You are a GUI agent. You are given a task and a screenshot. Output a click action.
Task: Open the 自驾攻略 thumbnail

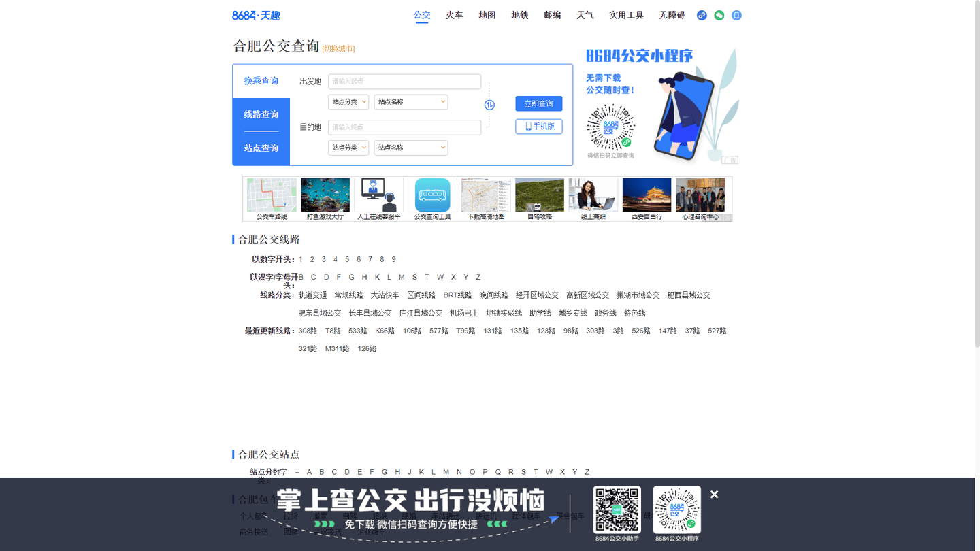(x=540, y=199)
